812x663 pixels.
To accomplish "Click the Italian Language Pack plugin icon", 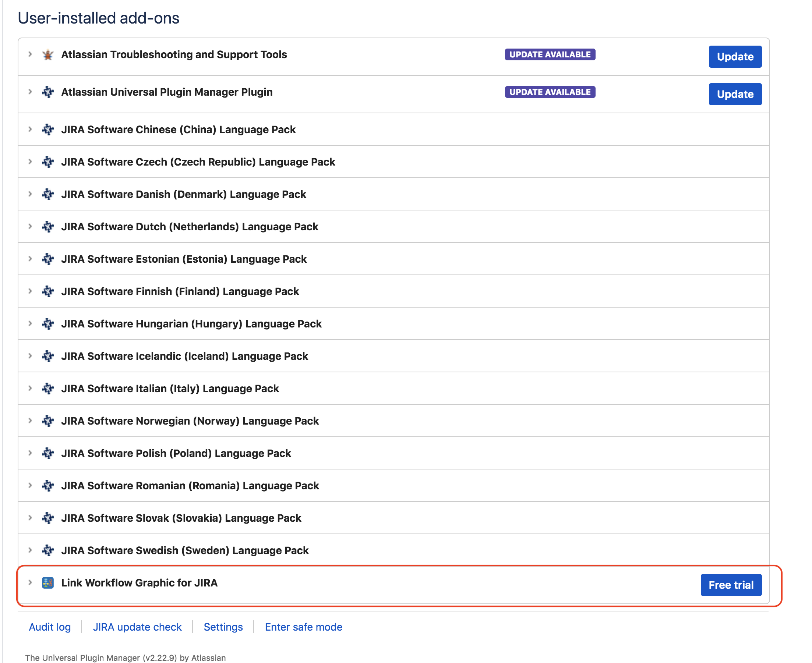I will (x=48, y=389).
